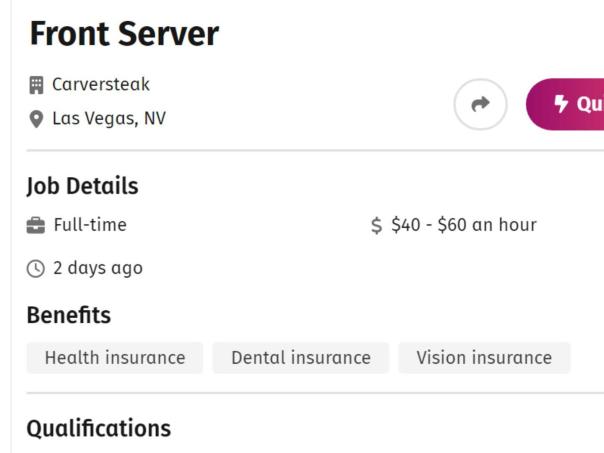The height and width of the screenshot is (453, 604).
Task: Click the Front Server job title
Action: (124, 35)
